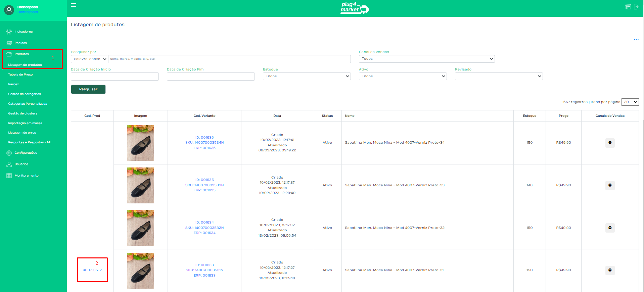Click sales channel icon for Verniz Preto-34
Screen dimensions: 644x292
coord(610,143)
